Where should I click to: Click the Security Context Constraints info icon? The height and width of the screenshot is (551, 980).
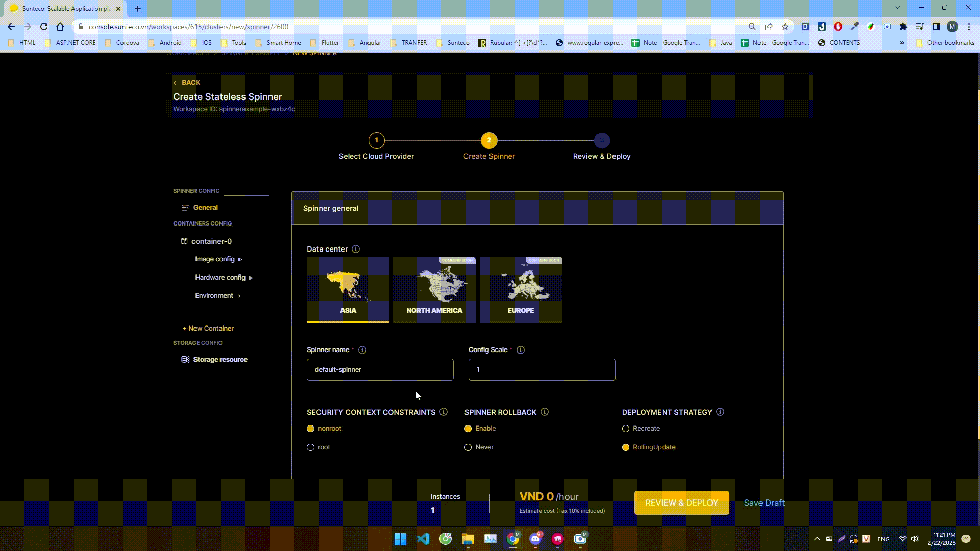coord(444,412)
